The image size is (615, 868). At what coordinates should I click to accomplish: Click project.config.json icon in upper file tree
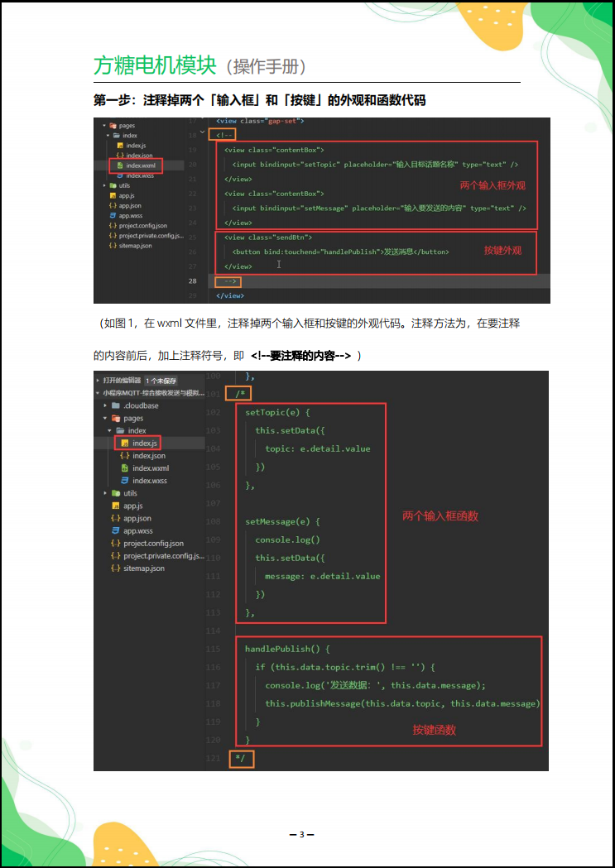click(113, 225)
